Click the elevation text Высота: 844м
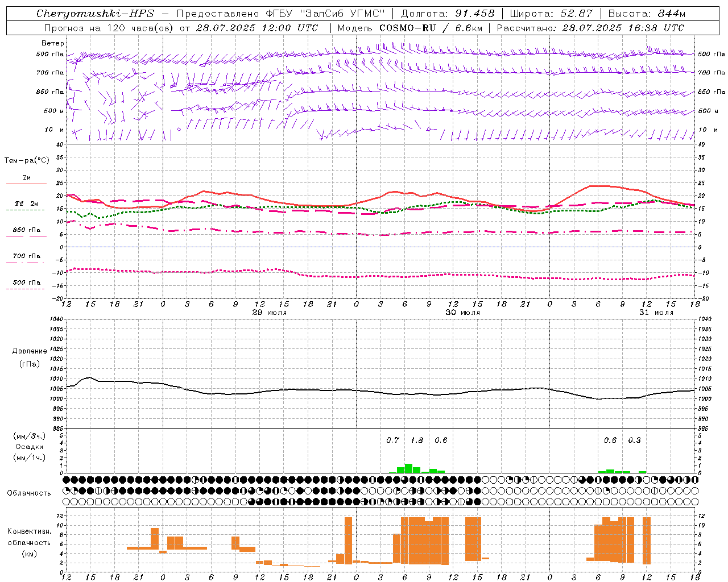 point(647,14)
